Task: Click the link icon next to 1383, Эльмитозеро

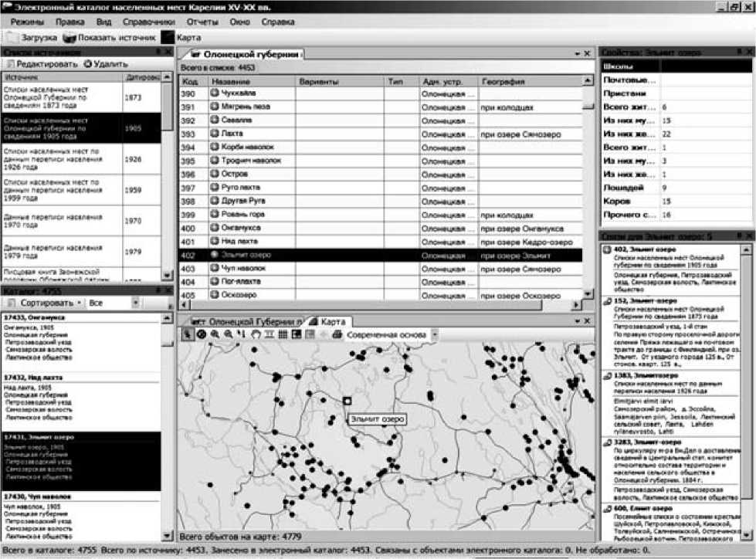Action: pyautogui.click(x=608, y=375)
